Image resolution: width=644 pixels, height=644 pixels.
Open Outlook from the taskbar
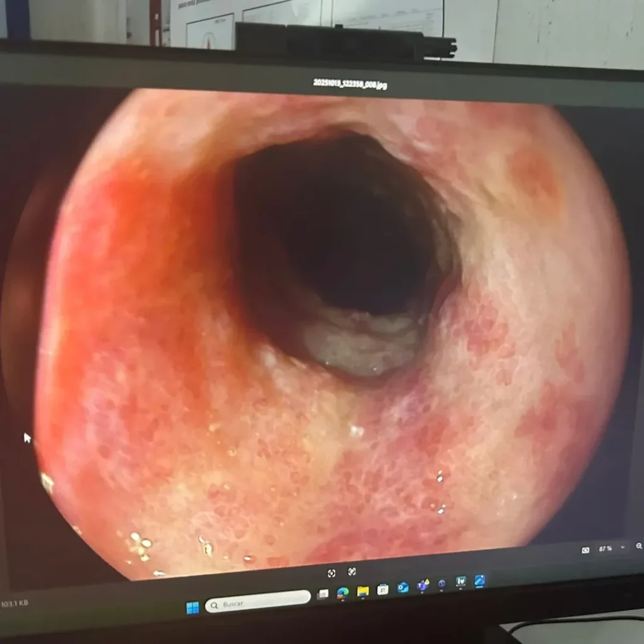[x=402, y=587]
